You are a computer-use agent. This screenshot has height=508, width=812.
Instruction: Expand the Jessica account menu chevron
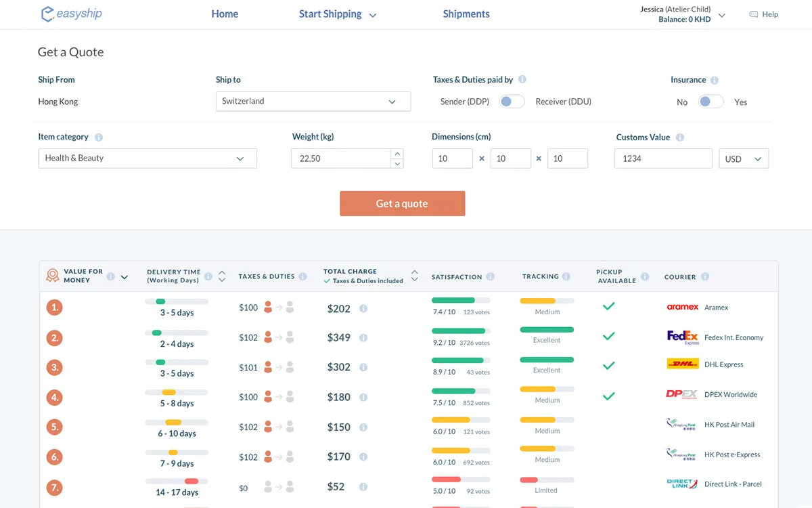tap(722, 15)
